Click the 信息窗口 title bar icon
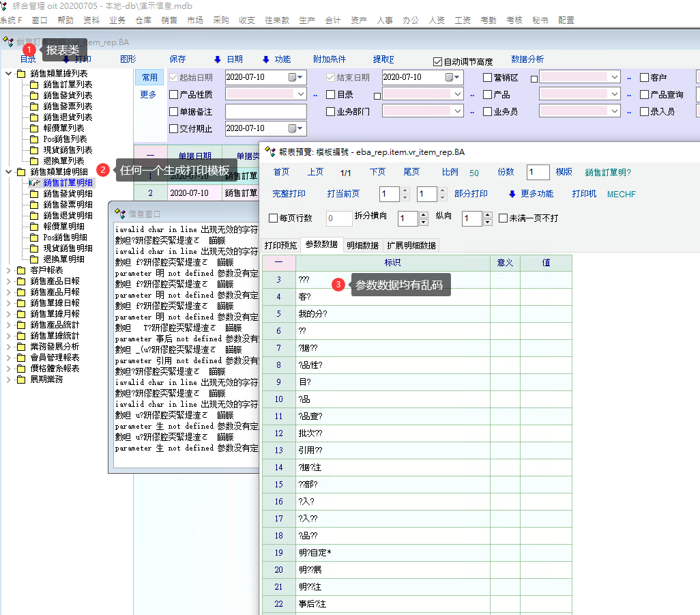Screen dimensions: 700x615 pos(119,214)
